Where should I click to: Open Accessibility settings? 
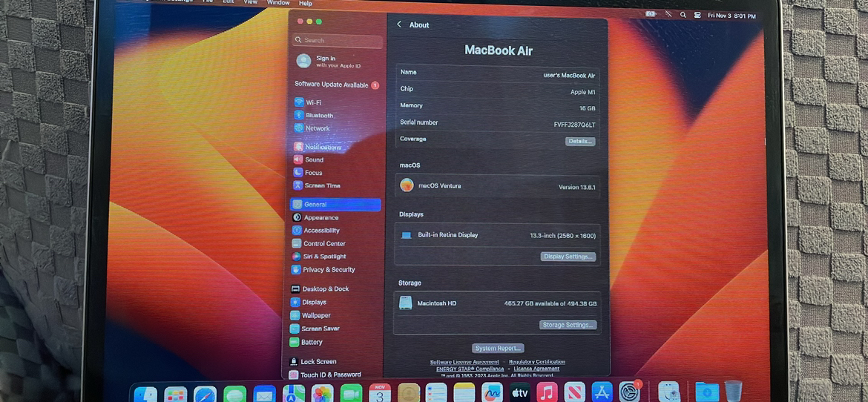coord(315,231)
